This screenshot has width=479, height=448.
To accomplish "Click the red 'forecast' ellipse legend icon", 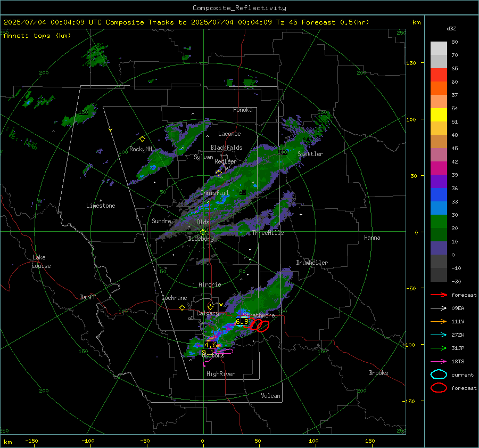I will point(439,388).
